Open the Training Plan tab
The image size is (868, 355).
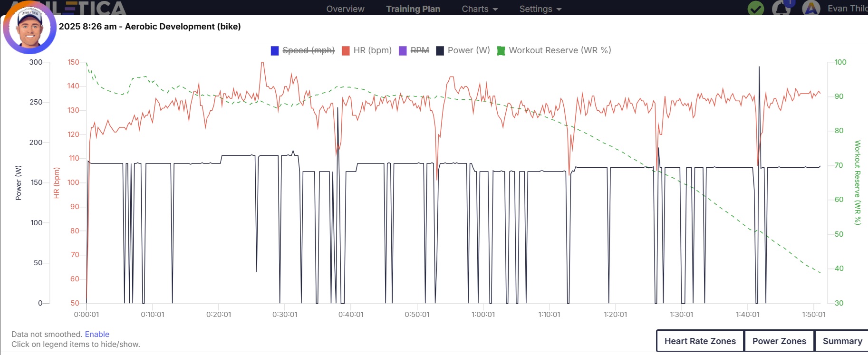coord(413,9)
